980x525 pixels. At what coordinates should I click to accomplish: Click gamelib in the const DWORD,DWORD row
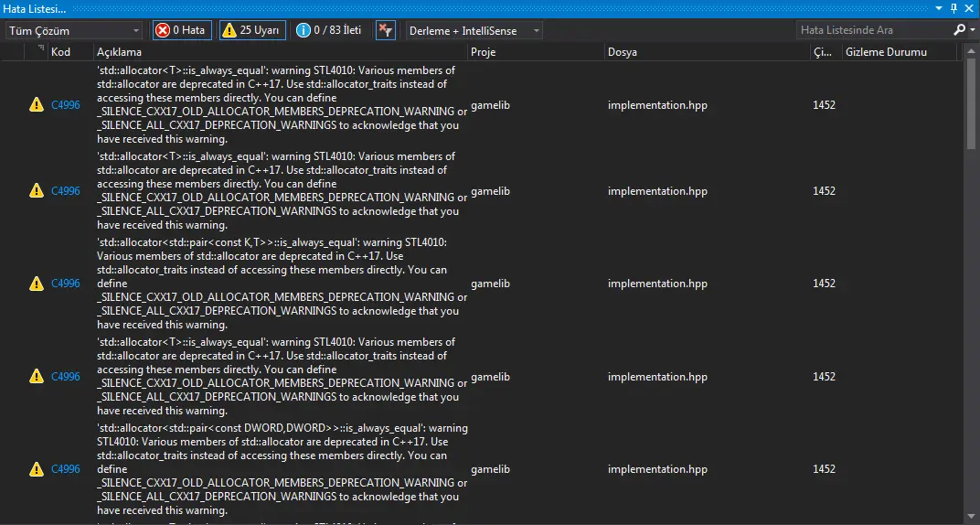490,468
